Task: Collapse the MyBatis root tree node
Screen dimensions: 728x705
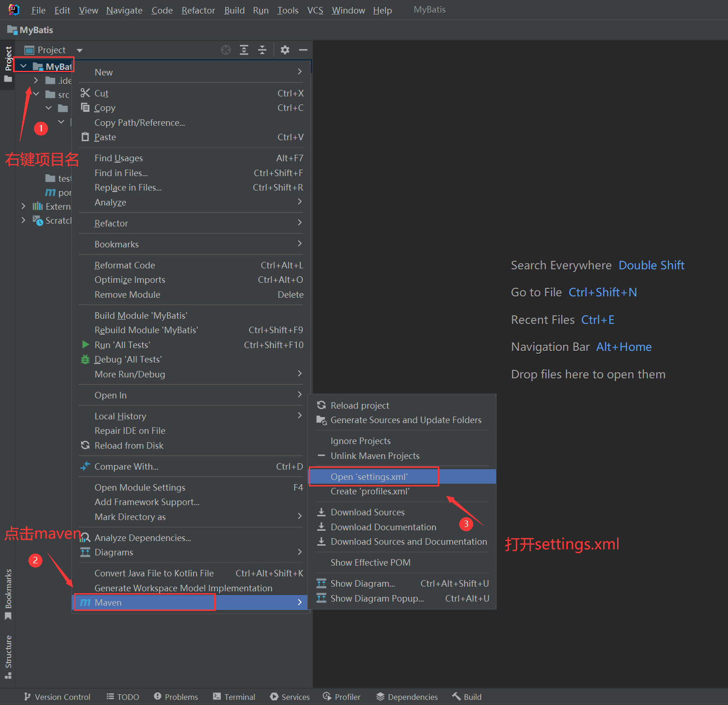Action: pos(23,66)
